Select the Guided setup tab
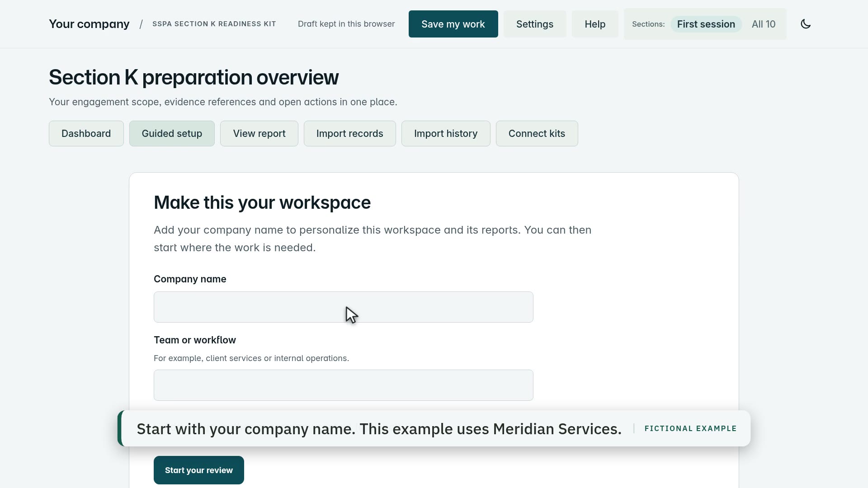This screenshot has height=488, width=868. [x=172, y=133]
